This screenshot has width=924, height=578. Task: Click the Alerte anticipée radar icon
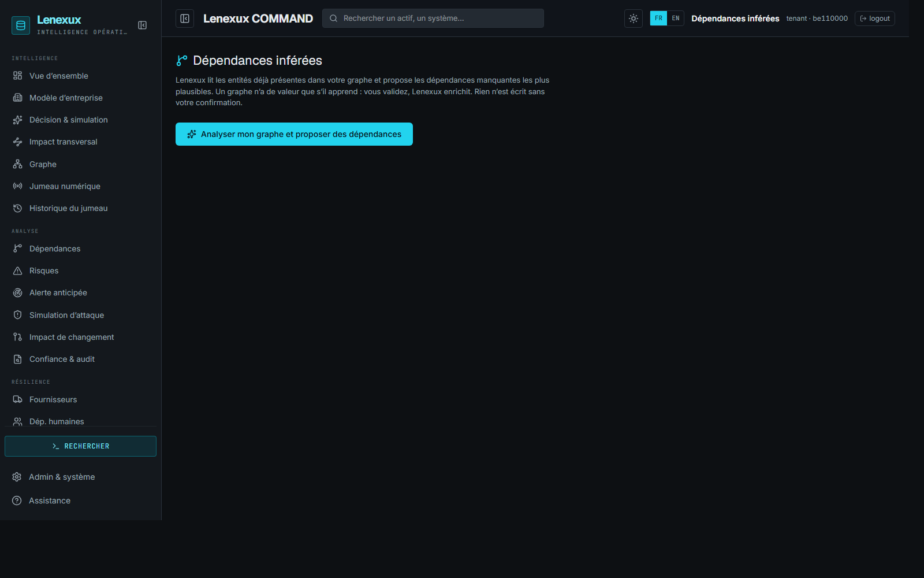point(18,292)
